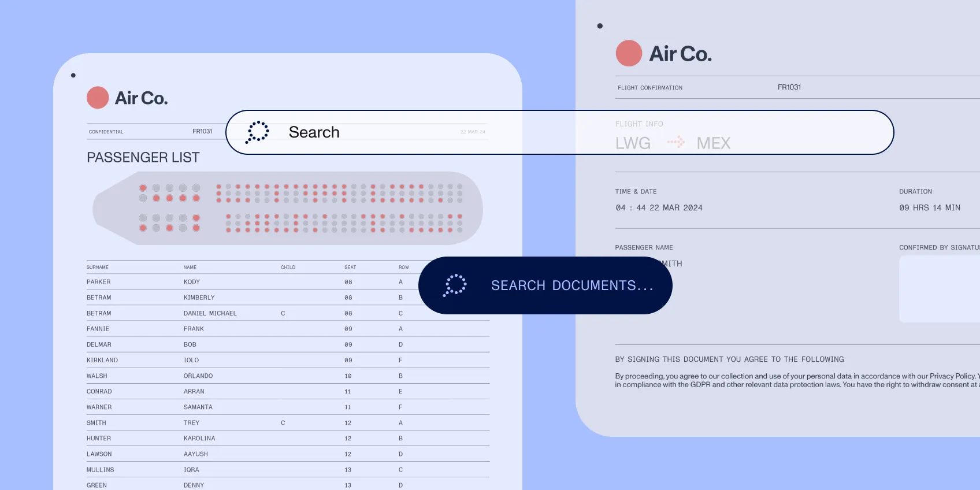Click the name ORLANDO in the table
The height and width of the screenshot is (490, 980).
coord(198,376)
